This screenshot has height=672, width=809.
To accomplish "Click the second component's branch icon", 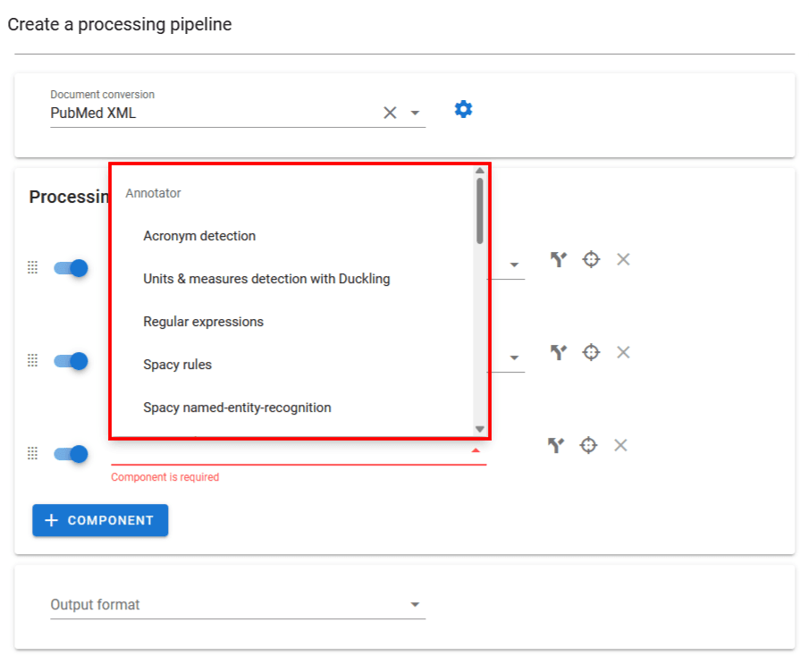I will (x=559, y=352).
